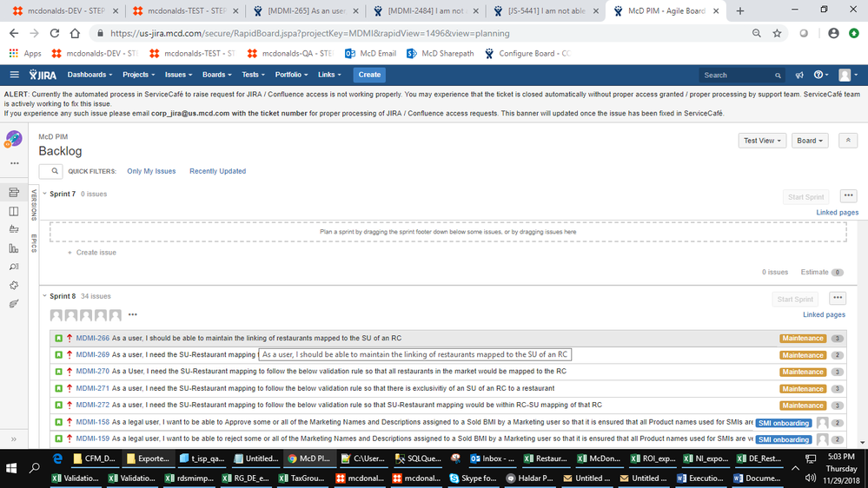
Task: Open the Issues dropdown menu
Action: (178, 75)
